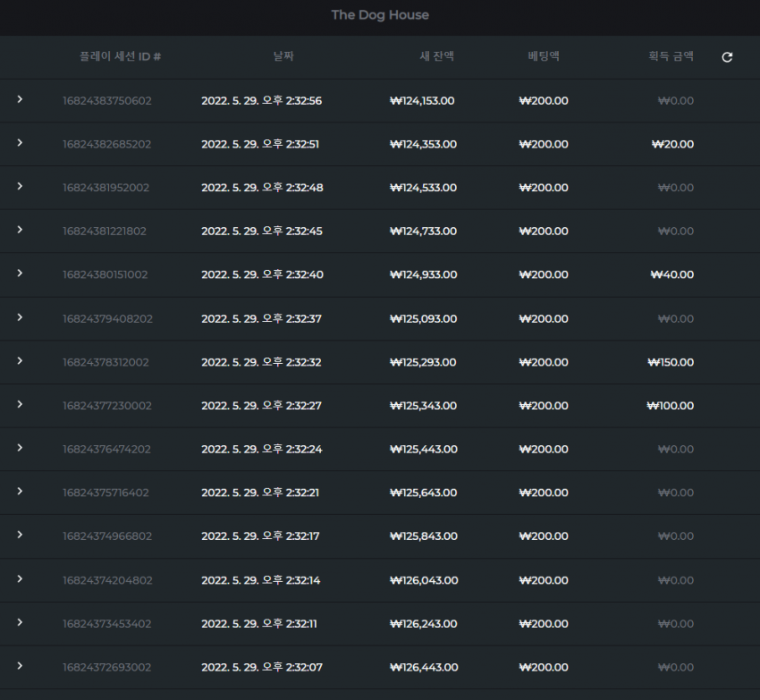Expand the row for session 16824377230002
This screenshot has height=700, width=760.
[x=20, y=404]
